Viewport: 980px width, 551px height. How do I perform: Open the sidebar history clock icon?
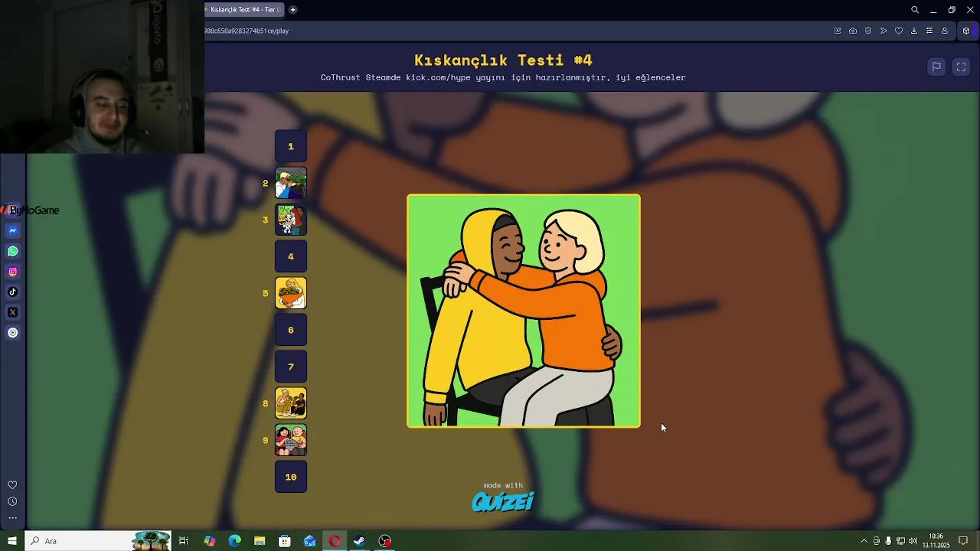(12, 501)
